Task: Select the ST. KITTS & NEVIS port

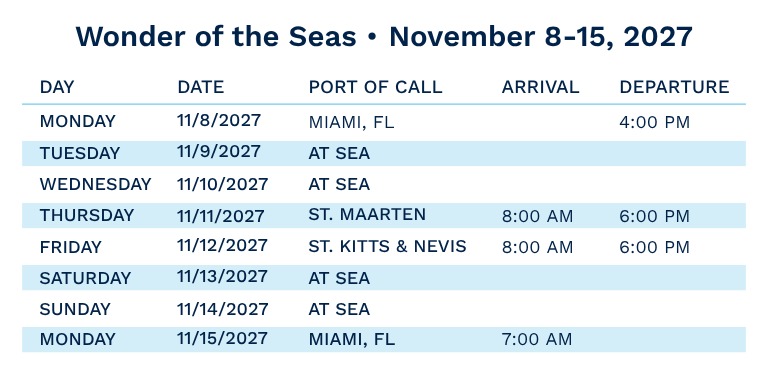Action: click(x=387, y=246)
